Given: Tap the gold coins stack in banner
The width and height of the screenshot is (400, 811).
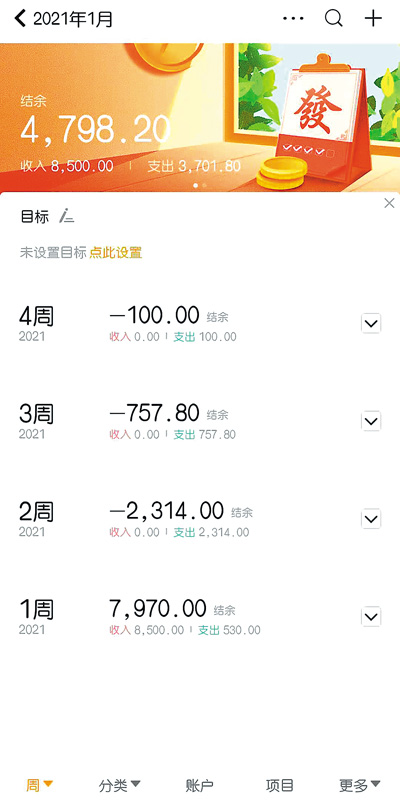Looking at the screenshot, I should (x=282, y=173).
